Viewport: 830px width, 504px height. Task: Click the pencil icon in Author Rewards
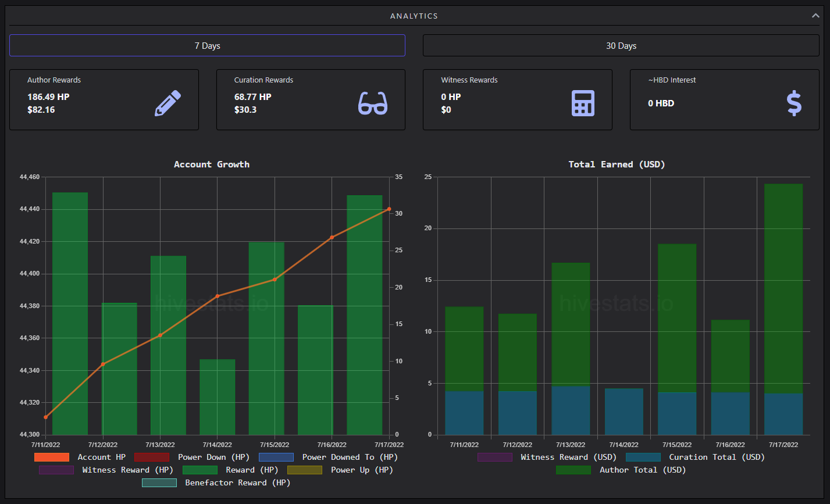pos(168,103)
